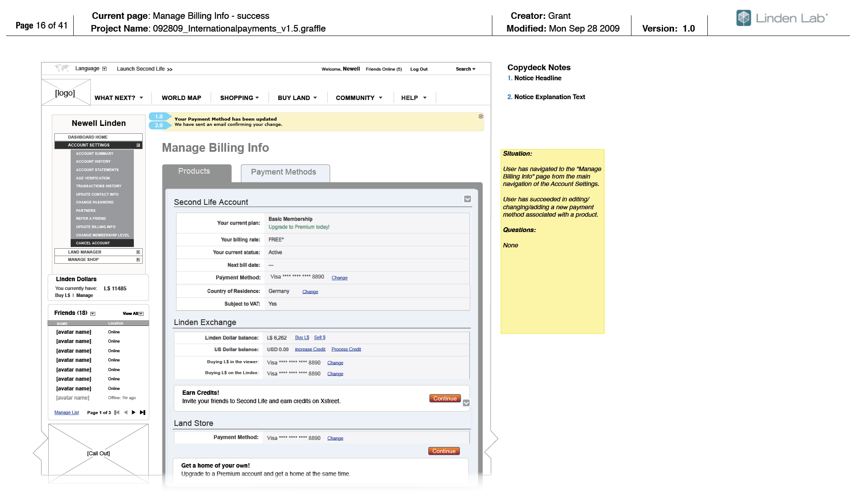Click the world map globe icon

[62, 68]
